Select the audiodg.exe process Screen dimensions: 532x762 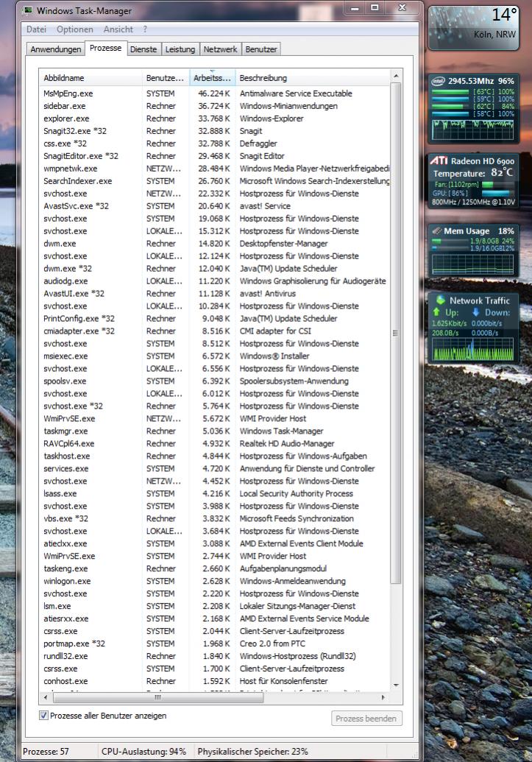215,281
